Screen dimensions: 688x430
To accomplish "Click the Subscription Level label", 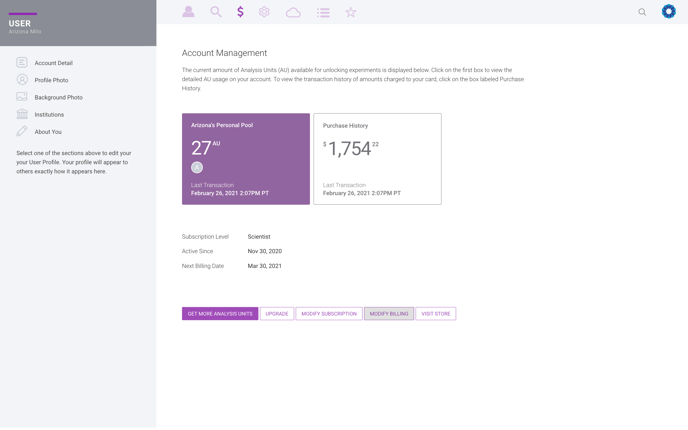I will click(205, 236).
